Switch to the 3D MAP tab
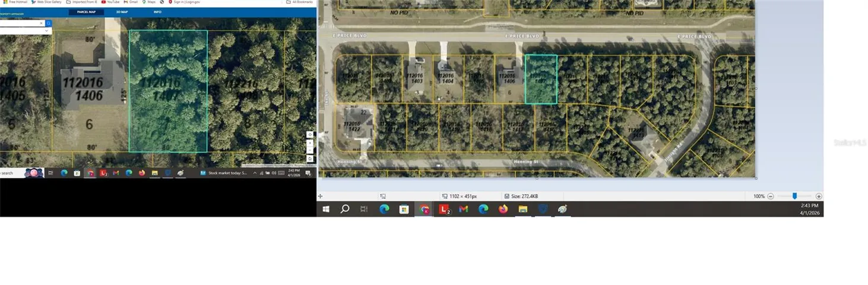 tap(122, 12)
